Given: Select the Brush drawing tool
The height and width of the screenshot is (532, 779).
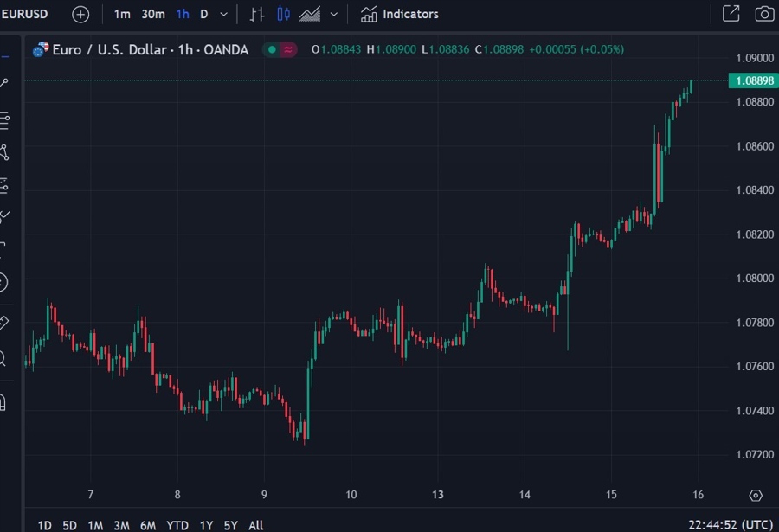Looking at the screenshot, I should (x=4, y=216).
